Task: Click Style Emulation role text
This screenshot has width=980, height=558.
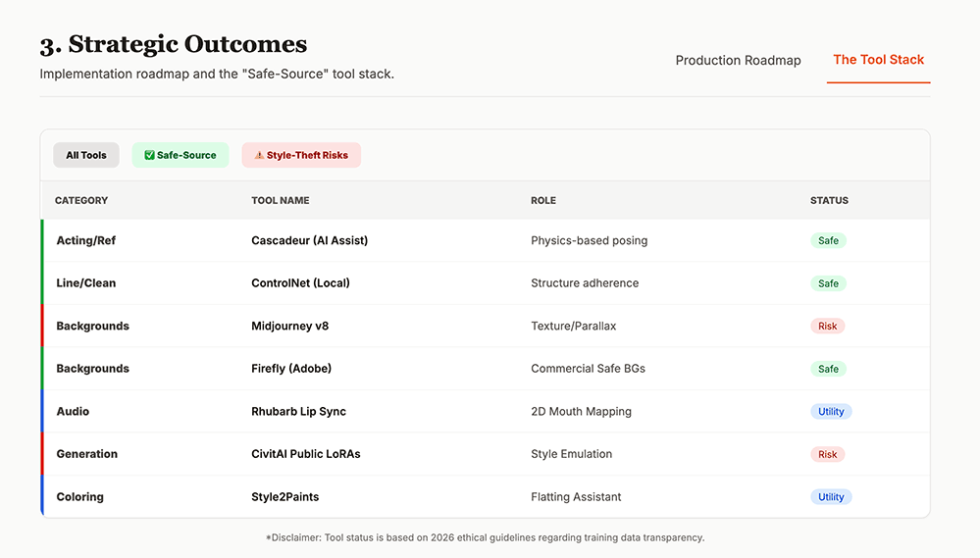Action: coord(571,454)
